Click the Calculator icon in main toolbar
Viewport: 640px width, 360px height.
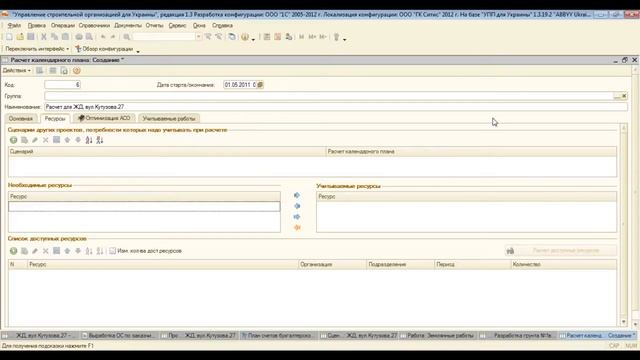coord(267,37)
